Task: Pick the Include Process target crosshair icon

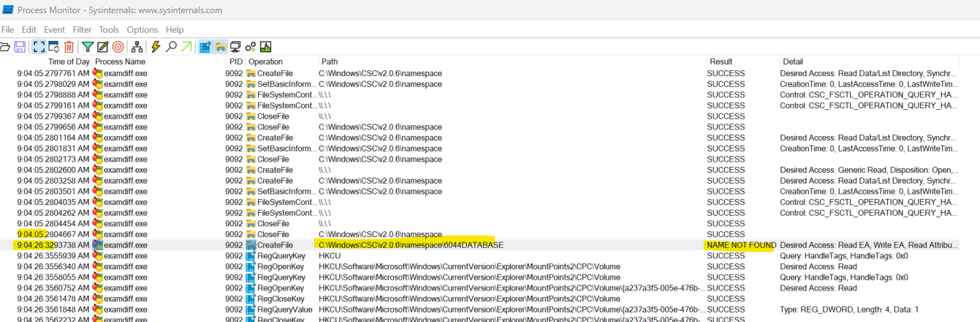Action: 118,47
